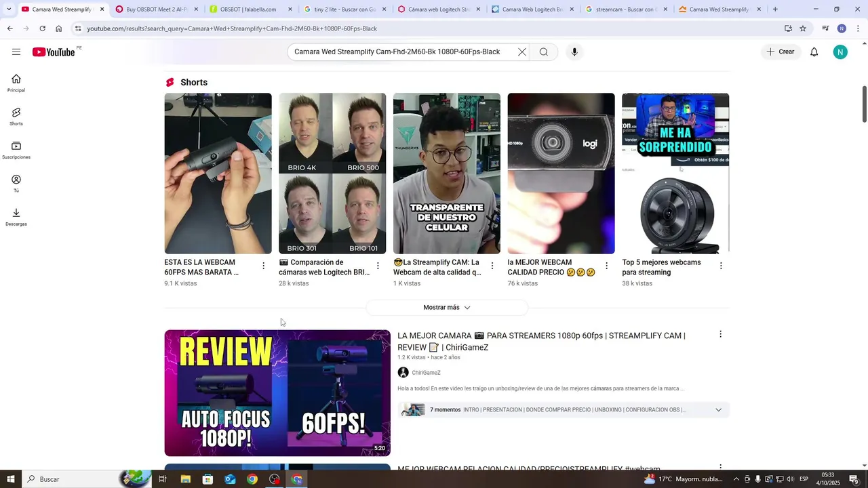Open Chrome three-dot menu
The width and height of the screenshot is (868, 488).
(858, 28)
